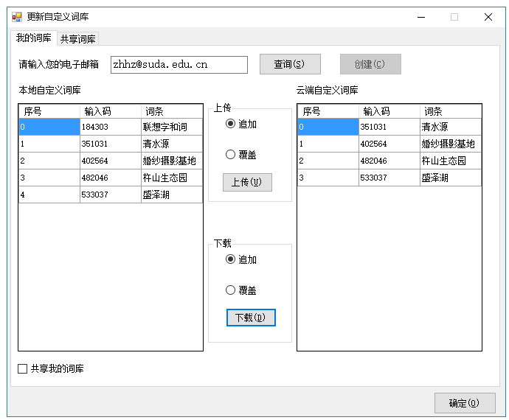Click the app icon in the title bar
509x420 pixels.
pos(16,16)
